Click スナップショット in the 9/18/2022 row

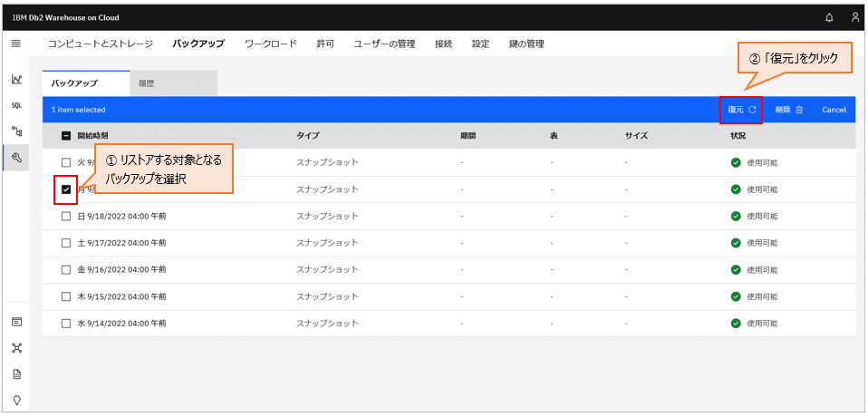click(327, 216)
